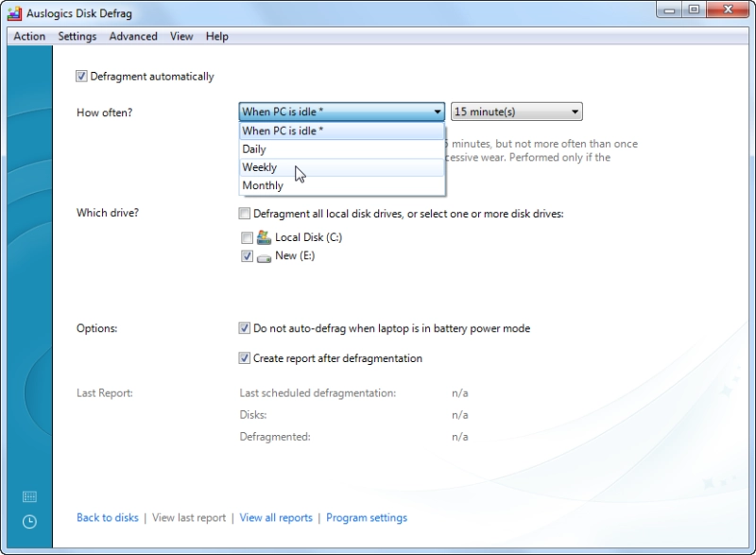Click the Local Disk (C:) drive icon
Viewport: 756px width, 555px height.
pyautogui.click(x=264, y=237)
